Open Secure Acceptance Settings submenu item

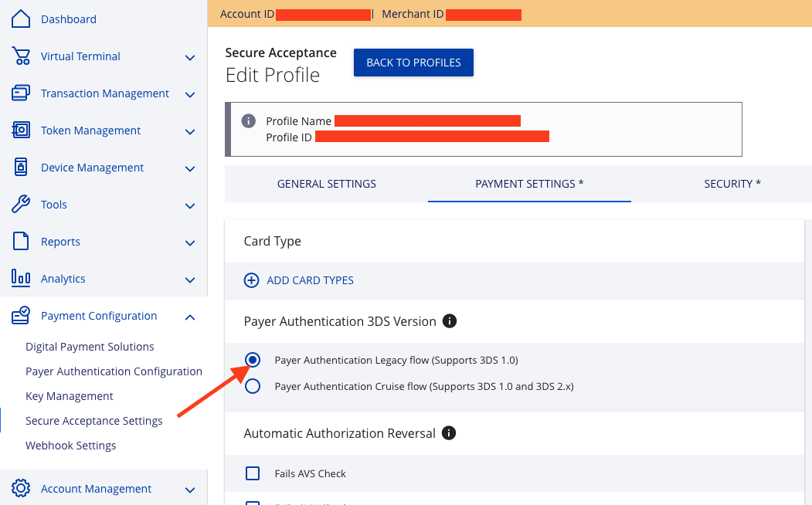[x=93, y=421]
